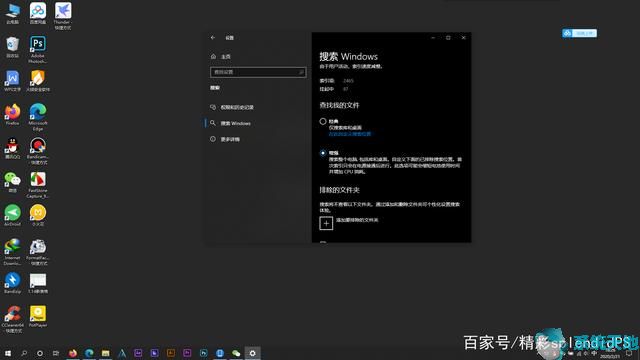Open the Bandicam shortcut desktop icon
This screenshot has height=360, width=640.
click(38, 151)
